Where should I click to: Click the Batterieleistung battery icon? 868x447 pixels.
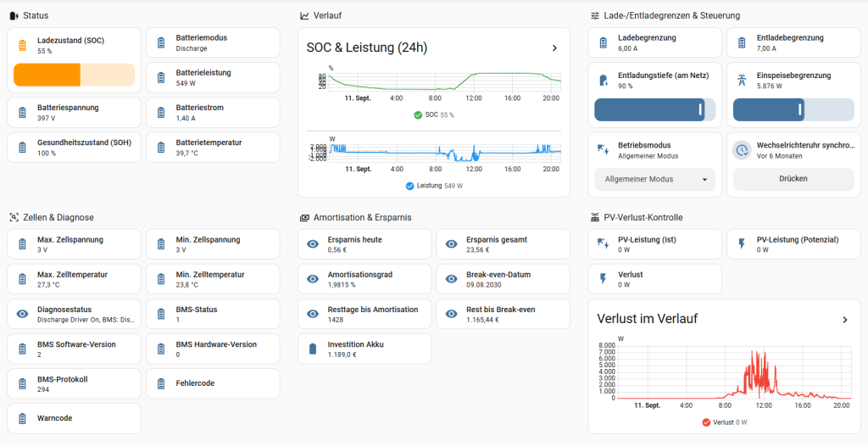click(x=161, y=77)
